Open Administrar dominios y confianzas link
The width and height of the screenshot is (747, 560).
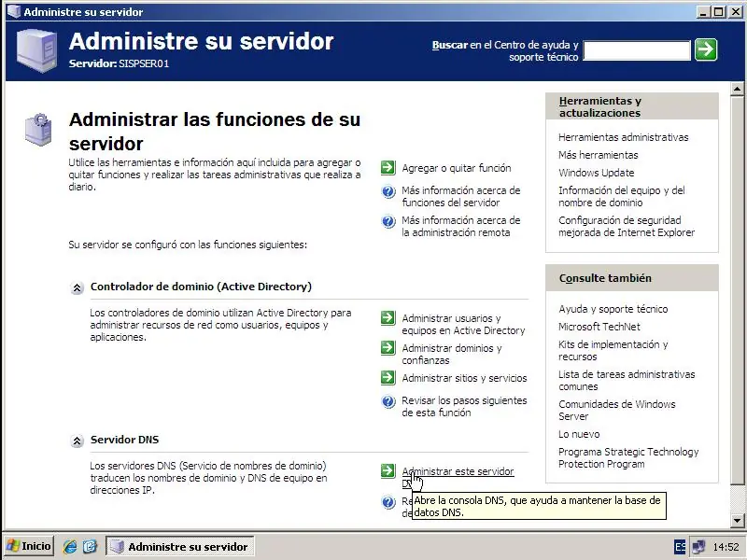(x=452, y=355)
